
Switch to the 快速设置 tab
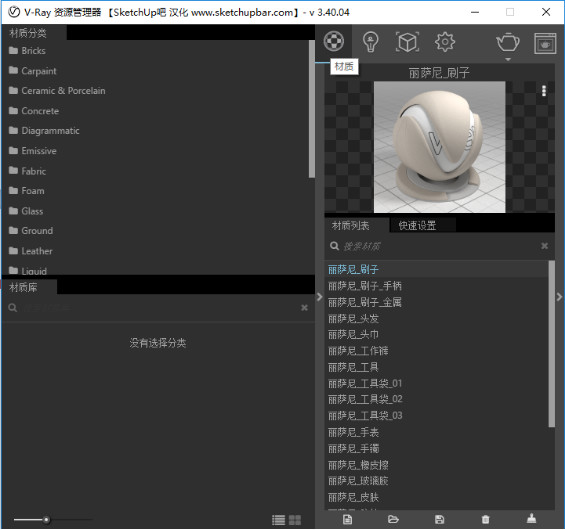(417, 226)
